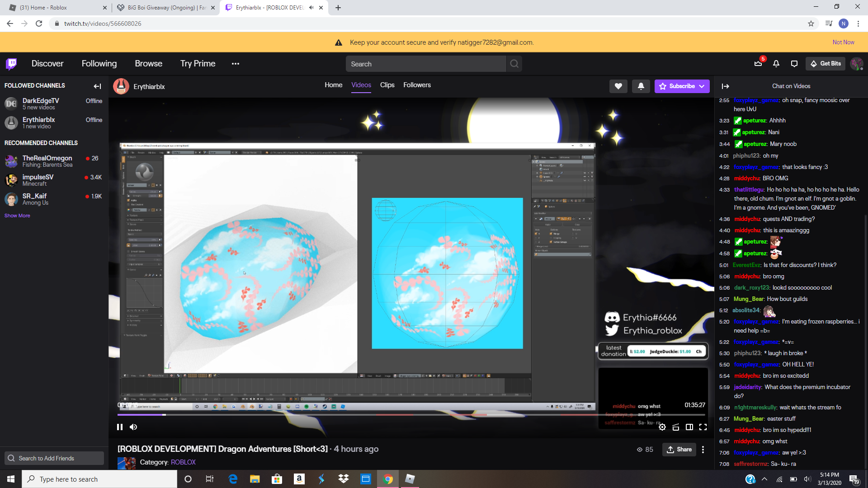Expand Show More recommended channels
The image size is (868, 488).
tap(17, 215)
